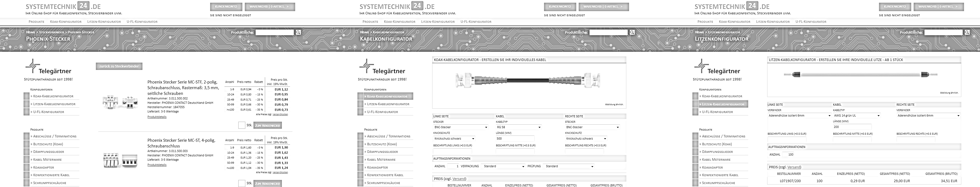The width and height of the screenshot is (980, 187).
Task: Open Kabeltyp dropdown showing AWG 14 grün UL
Action: [x=856, y=115]
